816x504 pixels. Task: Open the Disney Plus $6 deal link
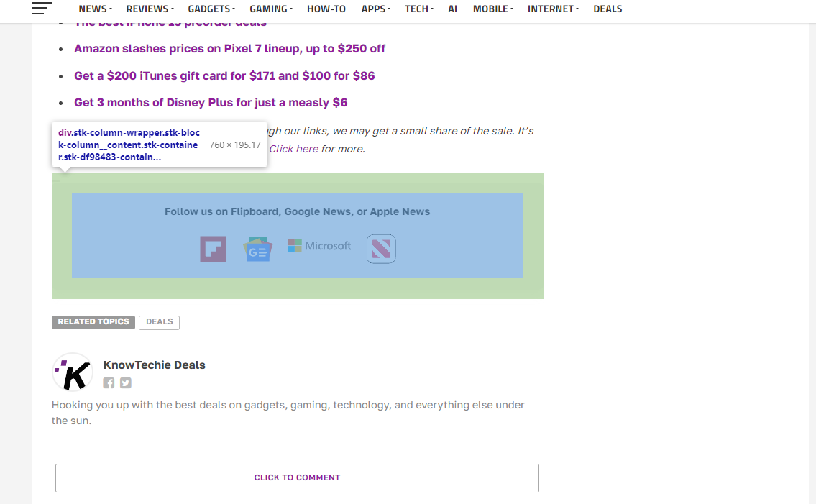point(211,103)
